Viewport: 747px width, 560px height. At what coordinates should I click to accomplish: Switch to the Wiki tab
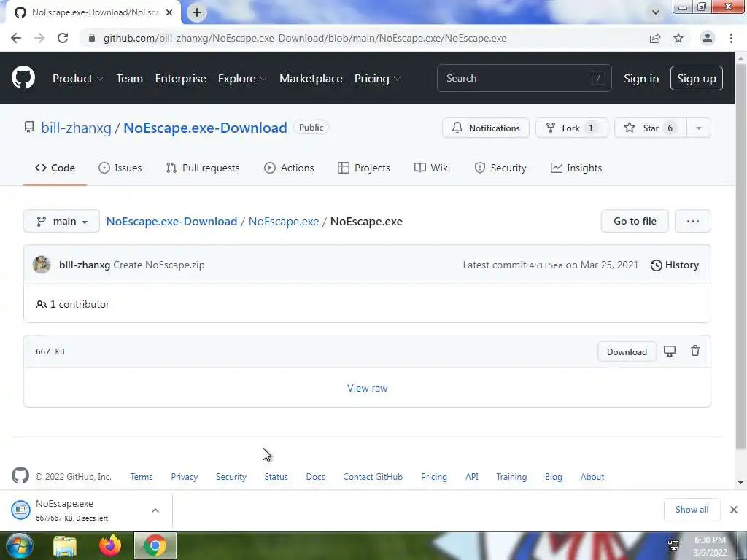click(x=432, y=168)
